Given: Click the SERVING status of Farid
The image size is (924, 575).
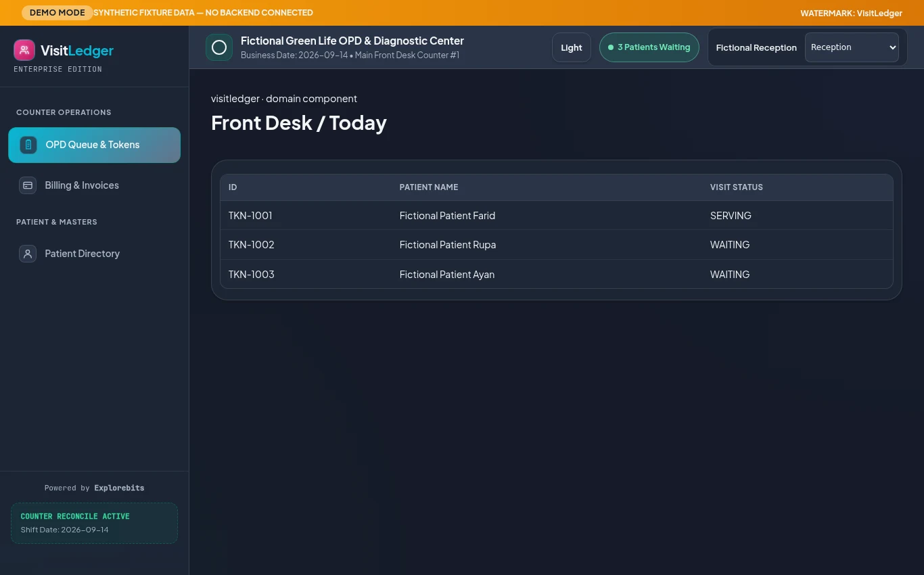Looking at the screenshot, I should pyautogui.click(x=731, y=216).
